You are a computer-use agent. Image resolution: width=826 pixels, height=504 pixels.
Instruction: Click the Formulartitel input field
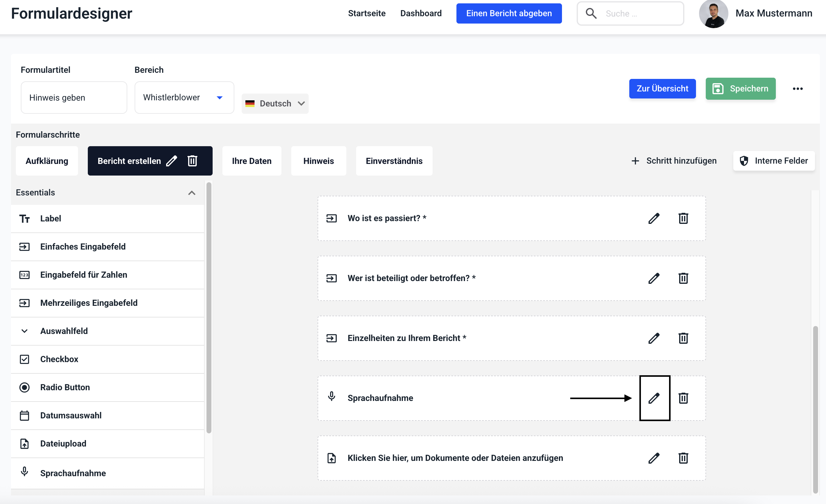(x=74, y=98)
